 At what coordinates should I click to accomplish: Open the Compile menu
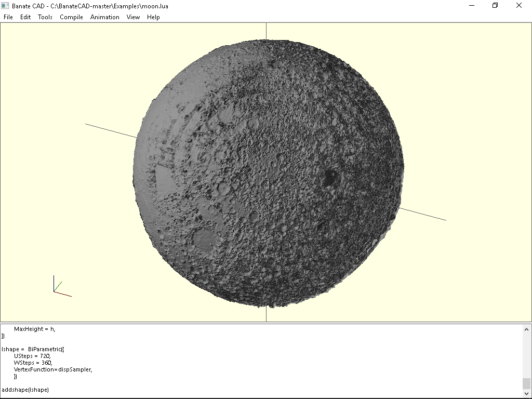(x=71, y=17)
